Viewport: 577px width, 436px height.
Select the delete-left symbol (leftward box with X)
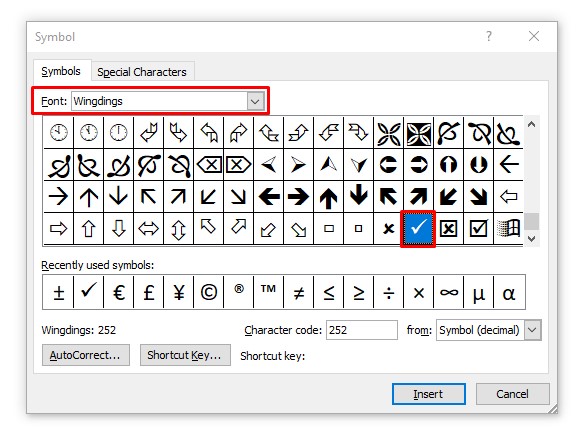click(x=208, y=164)
